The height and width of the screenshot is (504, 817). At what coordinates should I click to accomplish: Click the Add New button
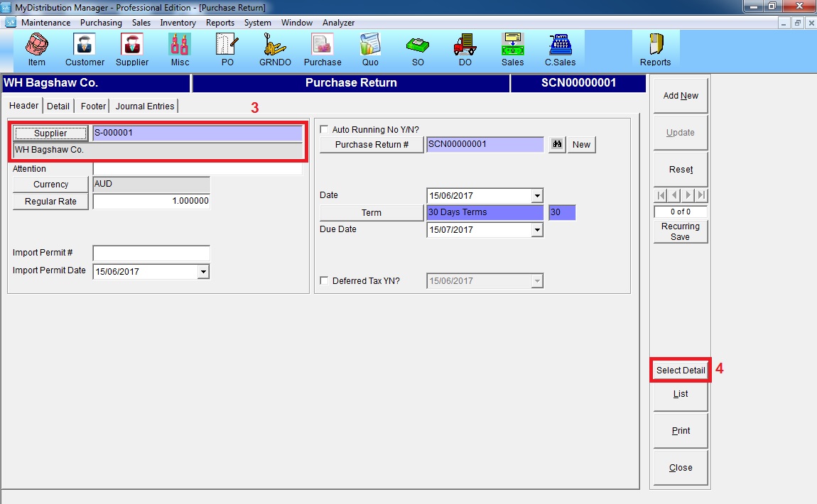click(x=681, y=96)
